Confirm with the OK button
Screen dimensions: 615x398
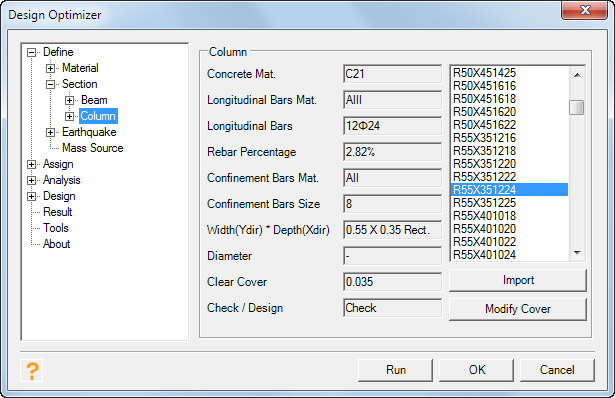pos(477,370)
